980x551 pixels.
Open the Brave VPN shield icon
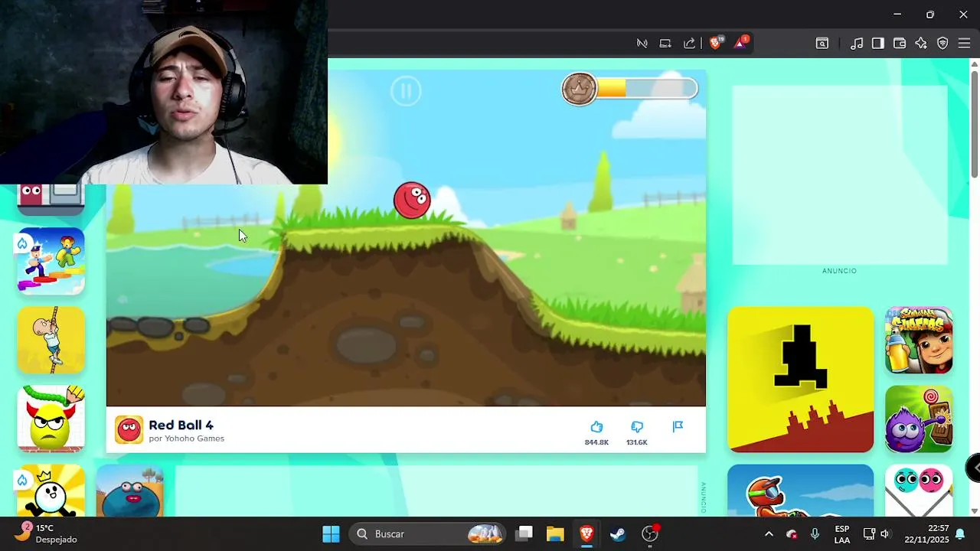(942, 44)
